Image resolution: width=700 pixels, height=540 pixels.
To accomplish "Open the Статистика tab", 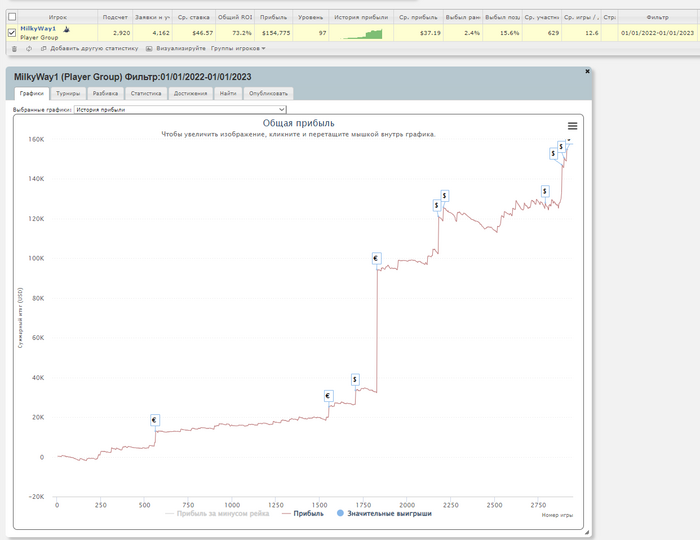I will click(x=146, y=94).
